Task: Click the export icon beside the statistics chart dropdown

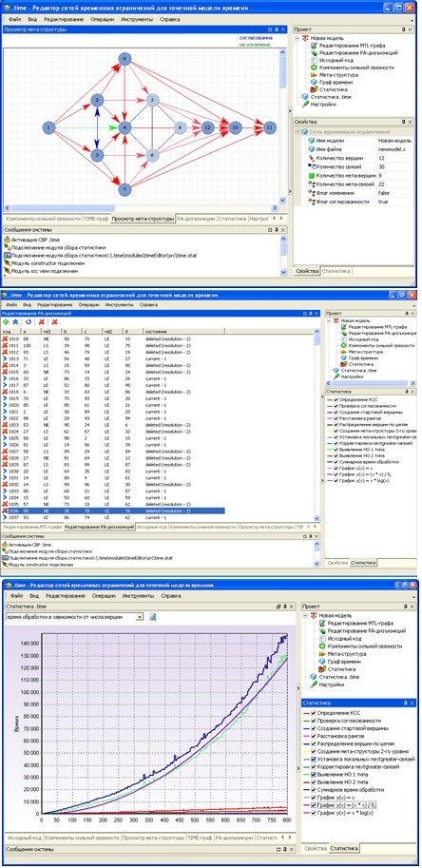Action: pyautogui.click(x=153, y=616)
